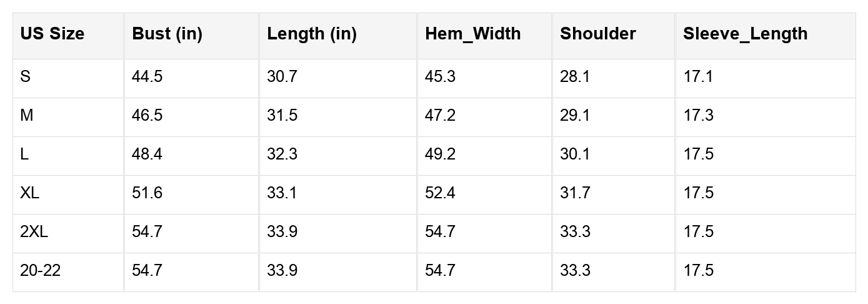This screenshot has width=868, height=304.
Task: Click the size "S" row label
Action: pos(26,77)
